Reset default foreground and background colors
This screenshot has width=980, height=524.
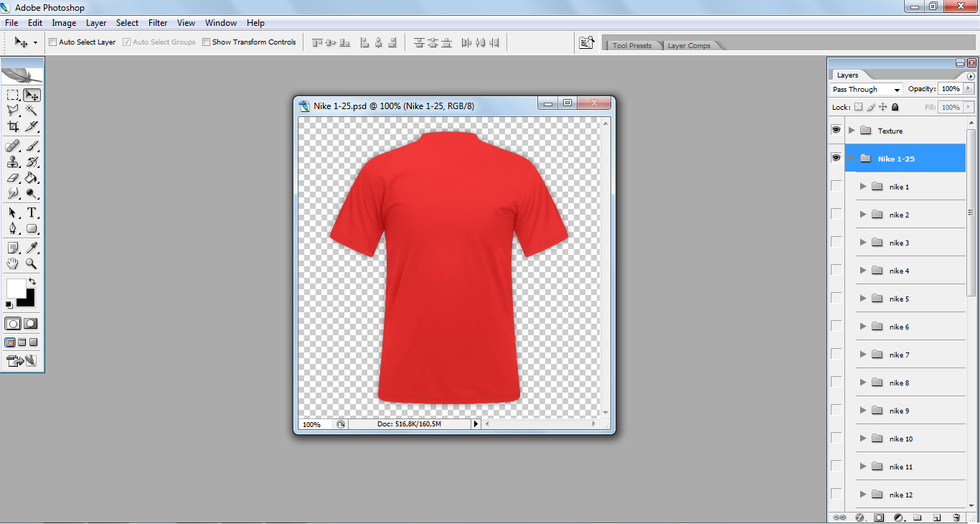tap(9, 305)
